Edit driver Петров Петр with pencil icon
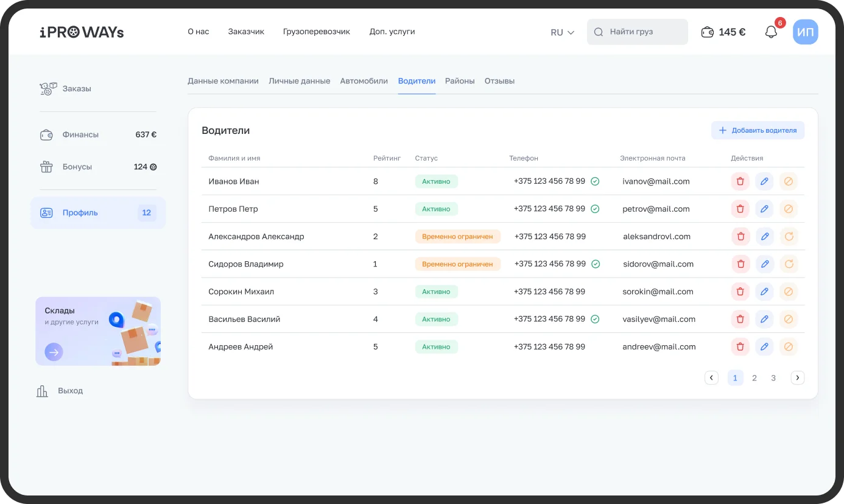Screen dimensions: 844x504 pyautogui.click(x=764, y=209)
